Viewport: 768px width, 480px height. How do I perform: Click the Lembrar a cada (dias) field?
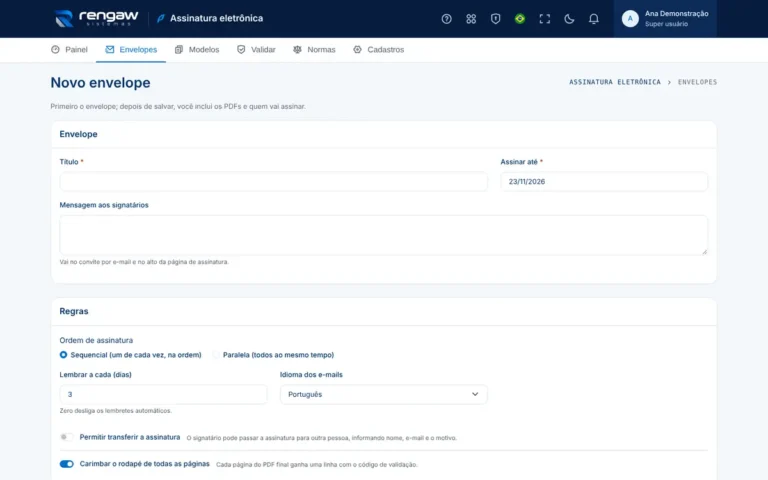[x=163, y=394]
